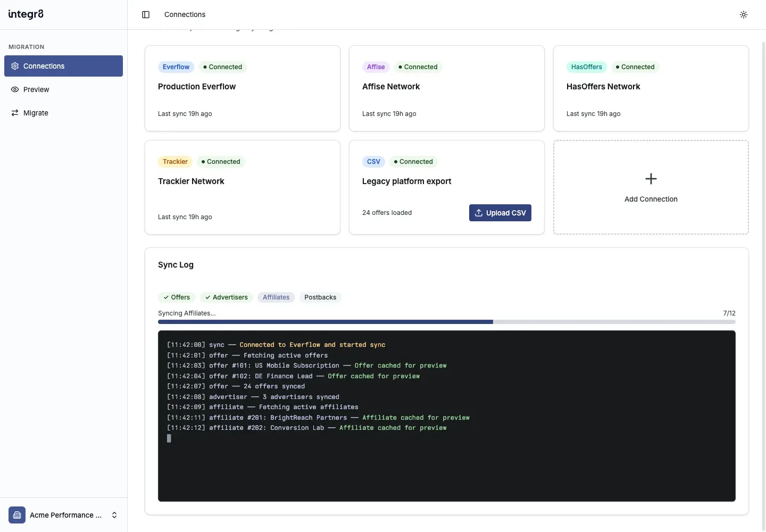
Task: Click the Connections breadcrumb title
Action: pos(185,14)
